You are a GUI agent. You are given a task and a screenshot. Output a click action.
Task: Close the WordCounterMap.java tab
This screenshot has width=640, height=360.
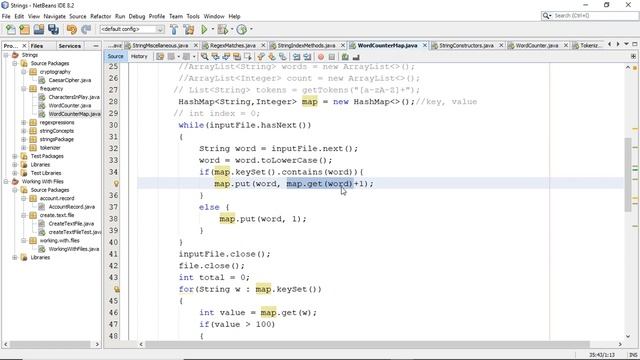pos(424,45)
